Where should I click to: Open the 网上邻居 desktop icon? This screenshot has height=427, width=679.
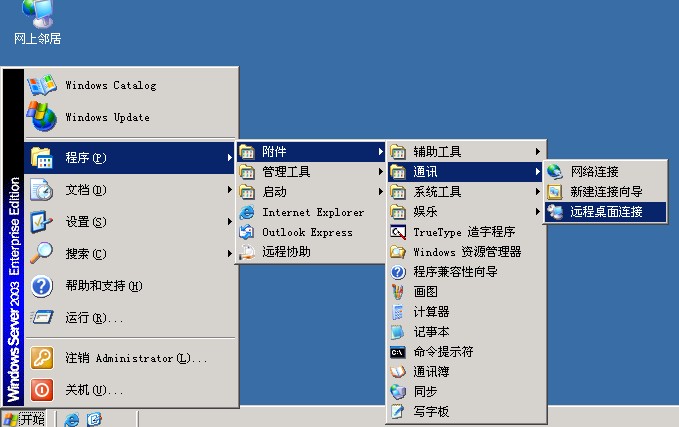[38, 13]
